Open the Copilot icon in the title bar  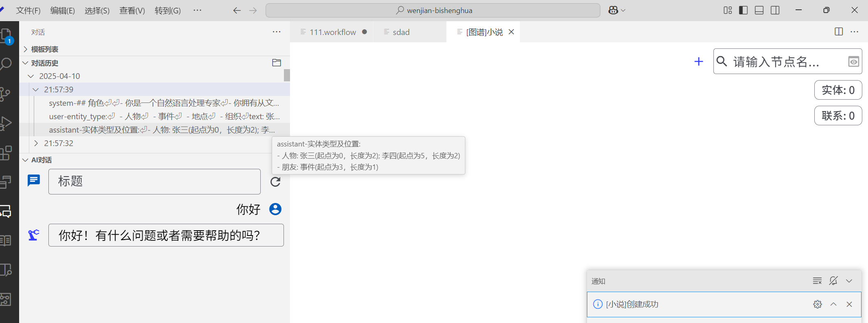tap(613, 10)
